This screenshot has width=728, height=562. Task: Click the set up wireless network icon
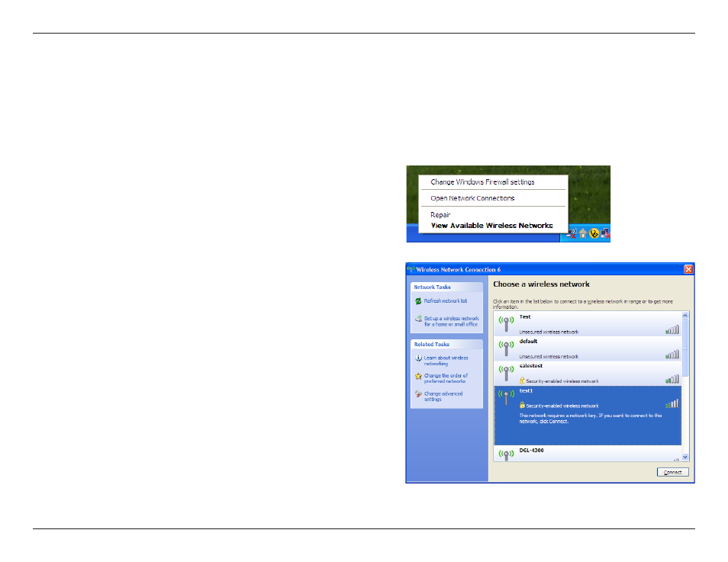click(x=418, y=319)
